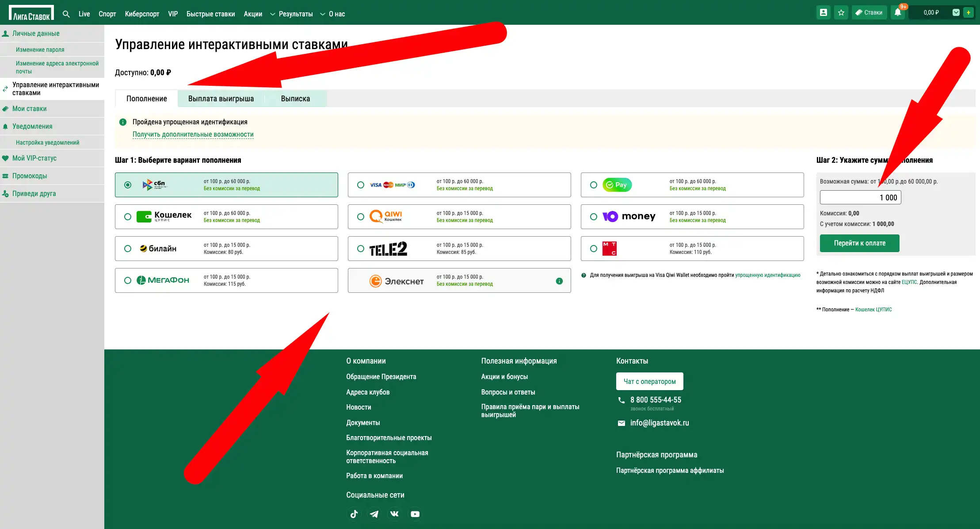Open Адреса клубов footer link
The width and height of the screenshot is (980, 529).
point(368,392)
